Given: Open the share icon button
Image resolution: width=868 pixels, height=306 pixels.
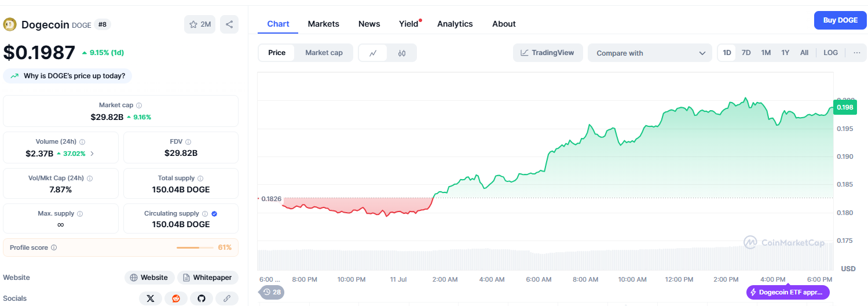Looking at the screenshot, I should click(x=229, y=24).
